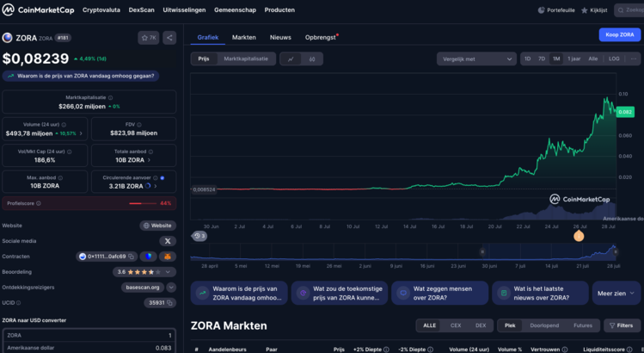Show info for Totale aanbod
The image size is (644, 353).
150,152
